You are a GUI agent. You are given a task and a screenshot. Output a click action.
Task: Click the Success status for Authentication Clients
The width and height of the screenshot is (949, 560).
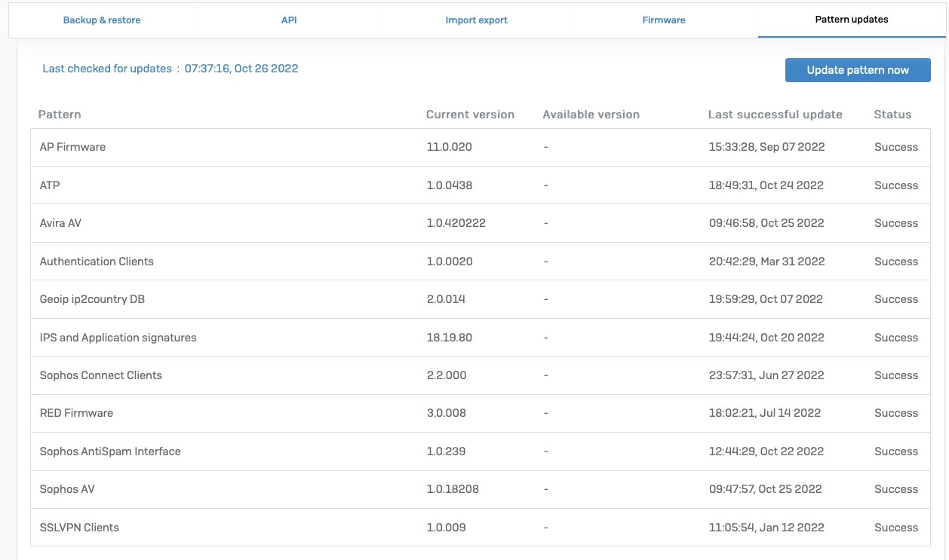896,262
